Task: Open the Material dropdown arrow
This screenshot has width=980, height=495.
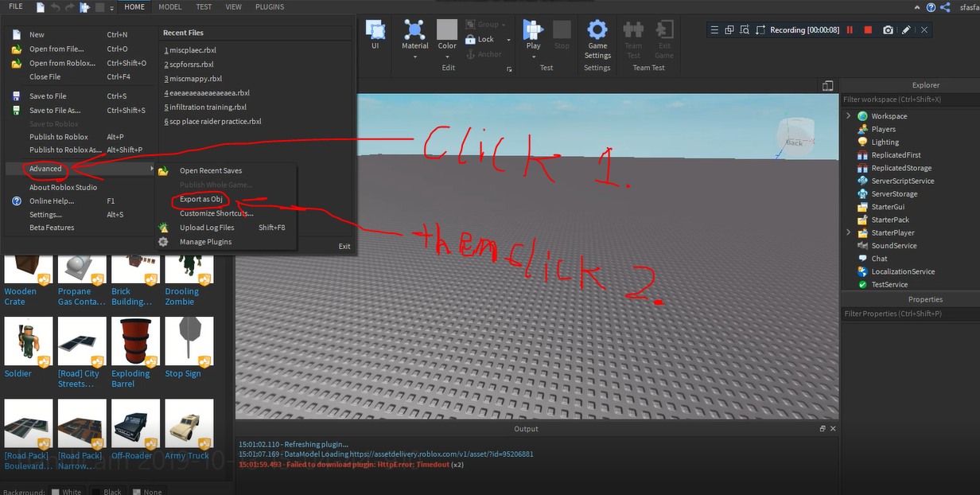Action: coord(414,56)
